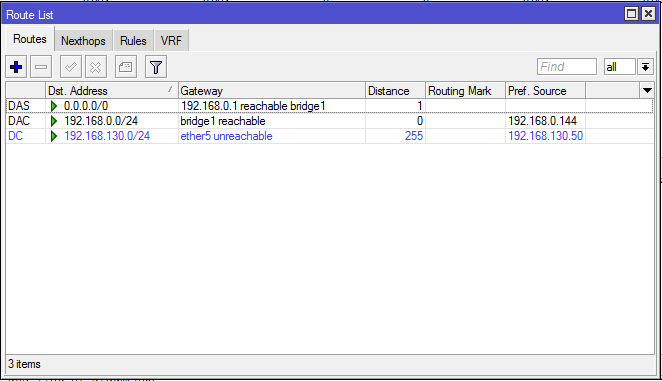Close the Route List window

pos(648,14)
